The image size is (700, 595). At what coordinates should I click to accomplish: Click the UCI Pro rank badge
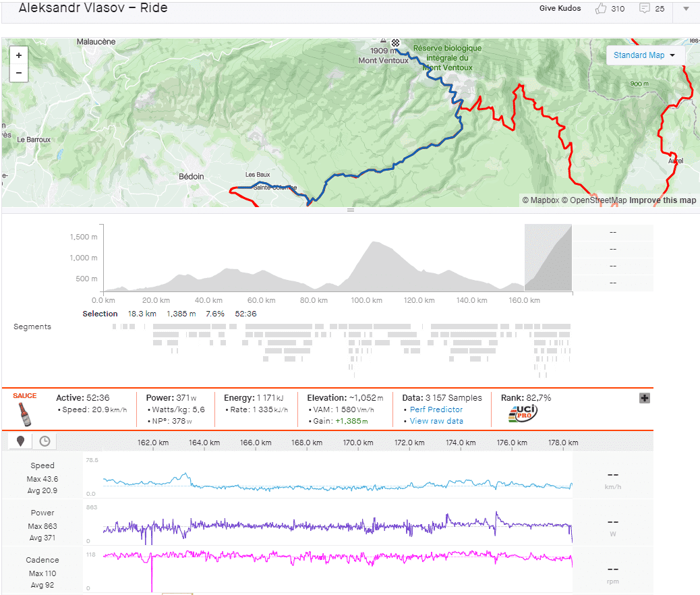[x=523, y=414]
